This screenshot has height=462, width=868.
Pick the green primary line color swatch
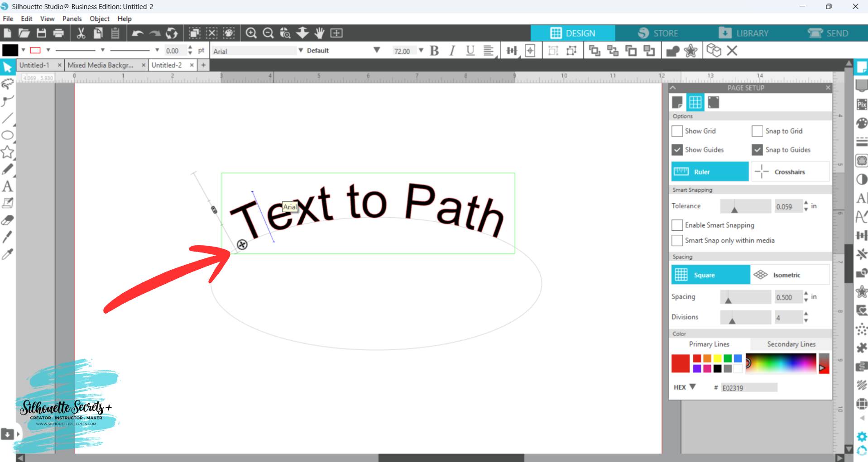(x=728, y=358)
